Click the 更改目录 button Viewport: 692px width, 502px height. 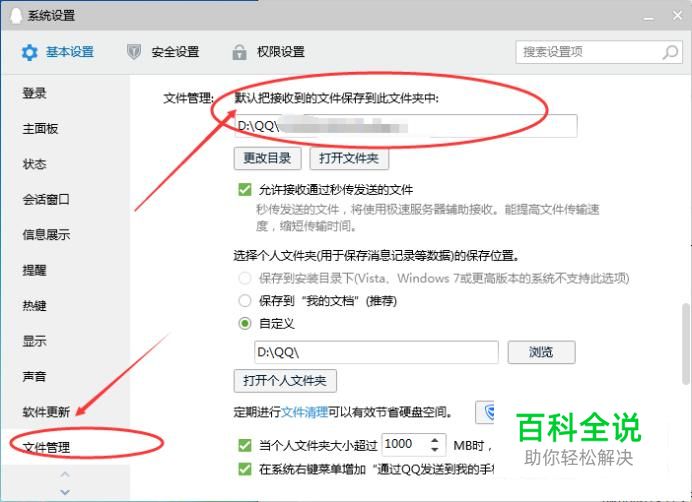267,158
